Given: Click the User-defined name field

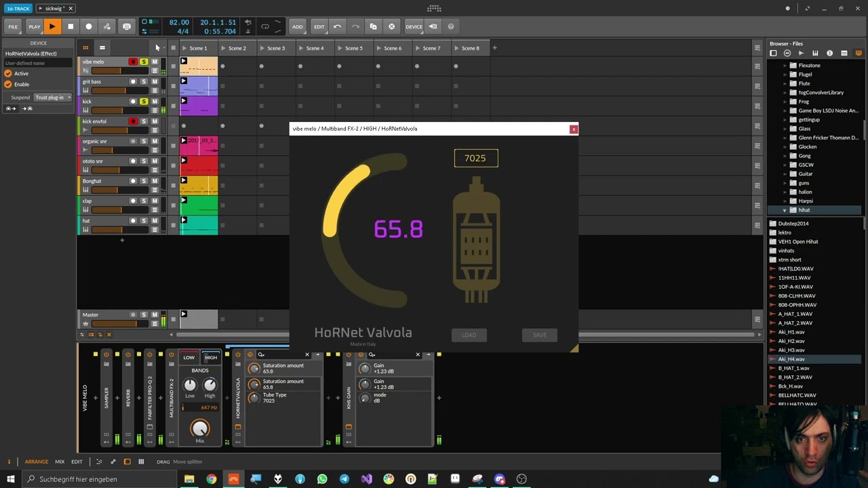Looking at the screenshot, I should click(38, 63).
